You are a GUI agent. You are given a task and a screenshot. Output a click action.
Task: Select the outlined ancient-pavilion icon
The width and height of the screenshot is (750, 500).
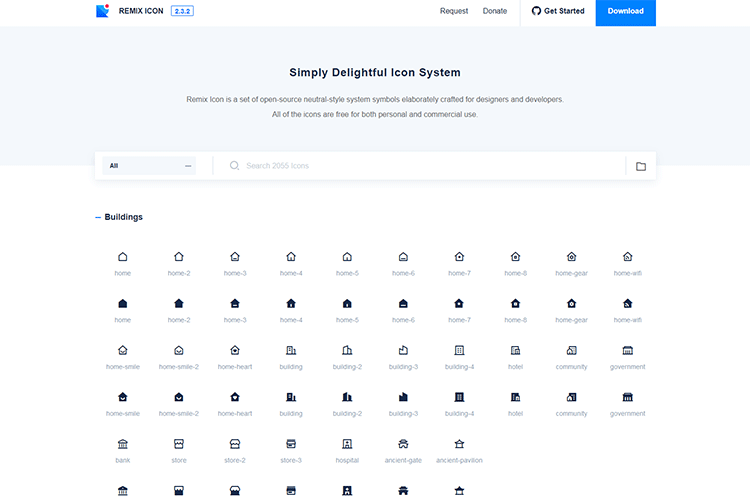pyautogui.click(x=459, y=444)
